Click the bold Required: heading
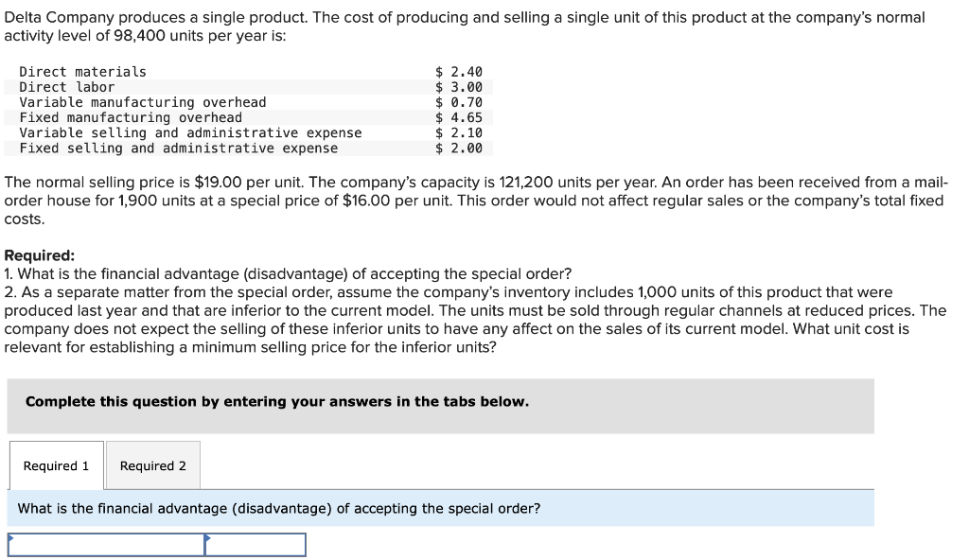The image size is (969, 560). pos(40,255)
